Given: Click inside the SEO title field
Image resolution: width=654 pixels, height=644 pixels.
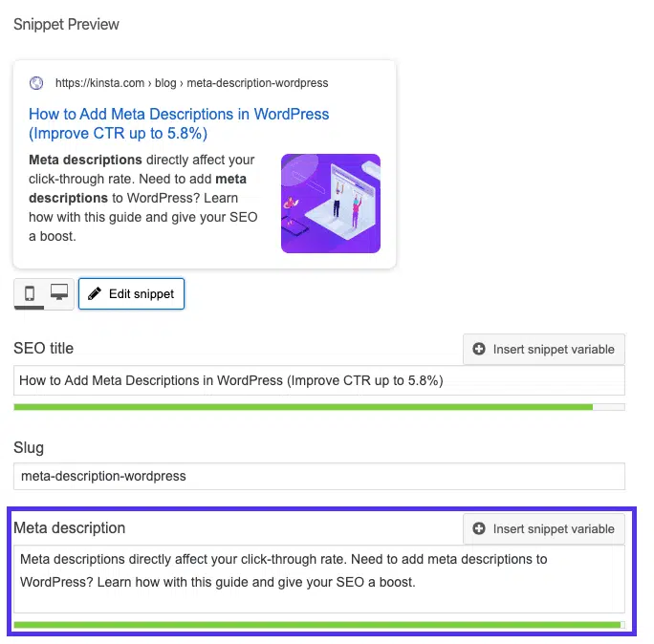Looking at the screenshot, I should 319,380.
